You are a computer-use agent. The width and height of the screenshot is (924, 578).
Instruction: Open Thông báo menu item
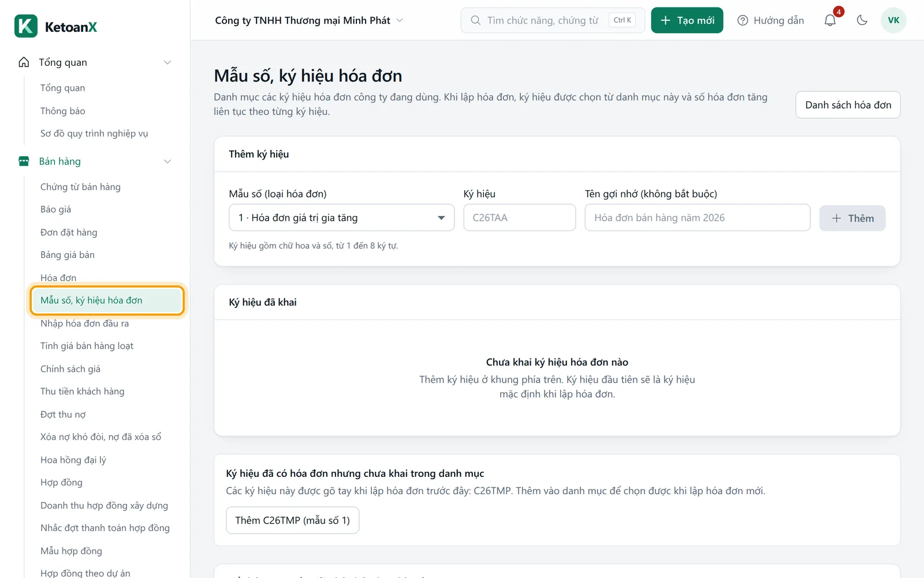[62, 111]
